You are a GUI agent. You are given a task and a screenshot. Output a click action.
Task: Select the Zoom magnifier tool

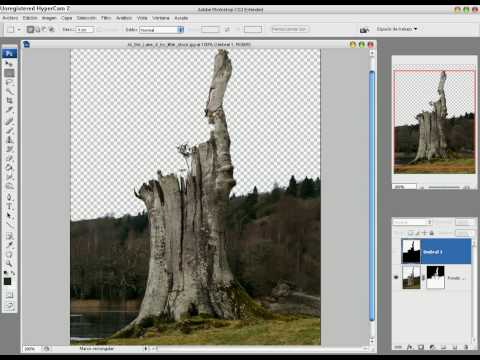9,264
